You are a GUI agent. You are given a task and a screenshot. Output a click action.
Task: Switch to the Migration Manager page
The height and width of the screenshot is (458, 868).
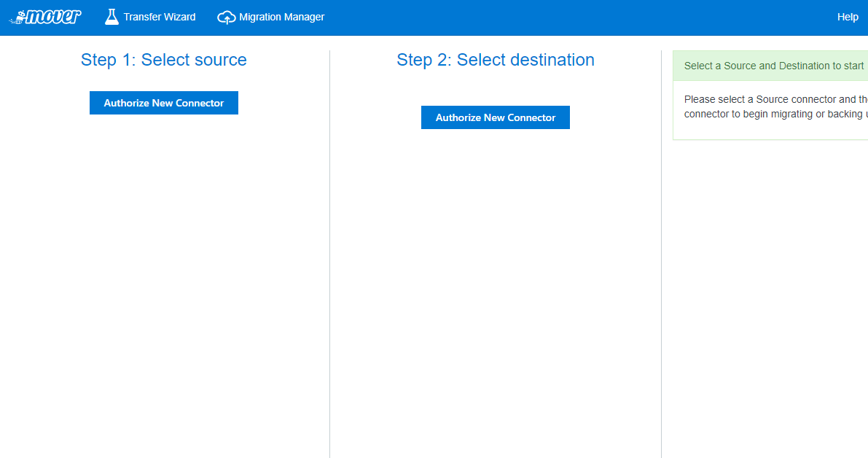point(281,17)
